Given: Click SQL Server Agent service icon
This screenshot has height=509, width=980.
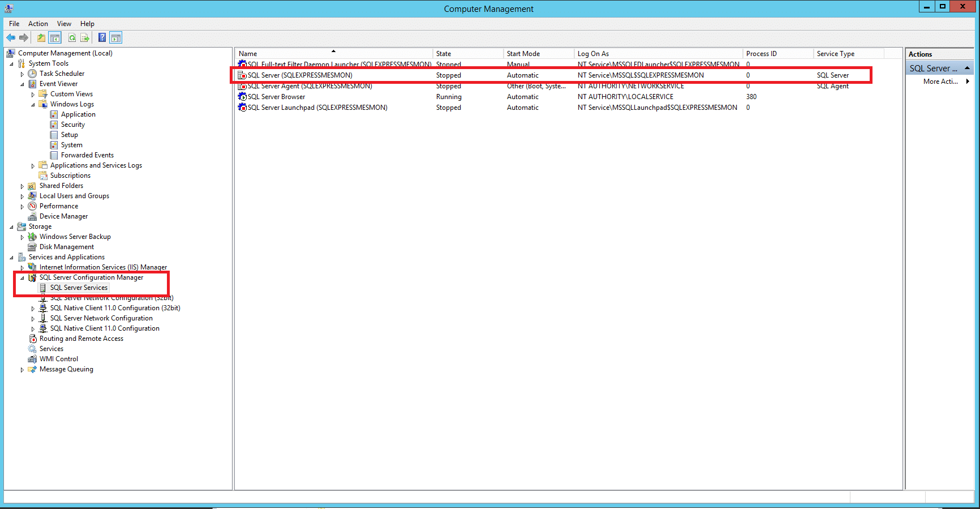Looking at the screenshot, I should 242,86.
